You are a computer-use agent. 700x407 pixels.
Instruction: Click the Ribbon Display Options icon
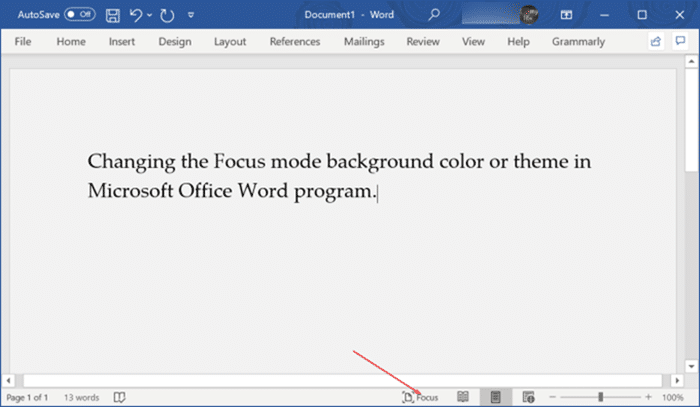(566, 15)
